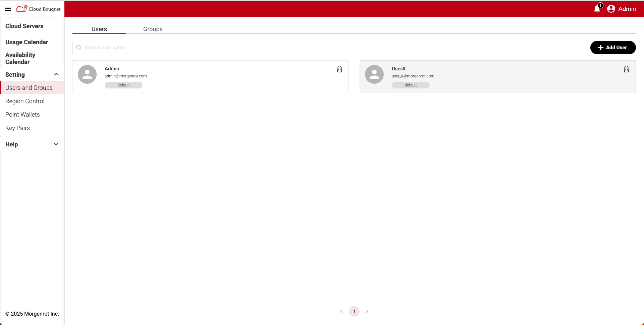Click the Admin account avatar icon
Screen dimensions: 644x325
click(x=611, y=9)
